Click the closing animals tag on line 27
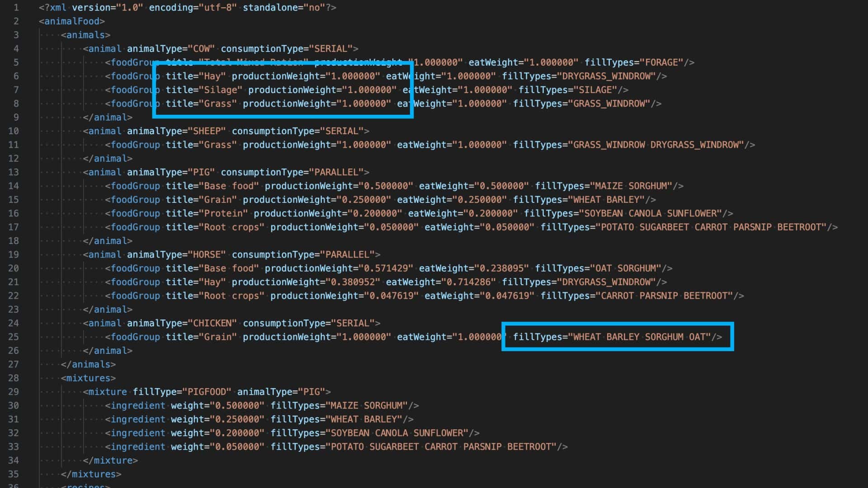868x488 pixels. [88, 365]
